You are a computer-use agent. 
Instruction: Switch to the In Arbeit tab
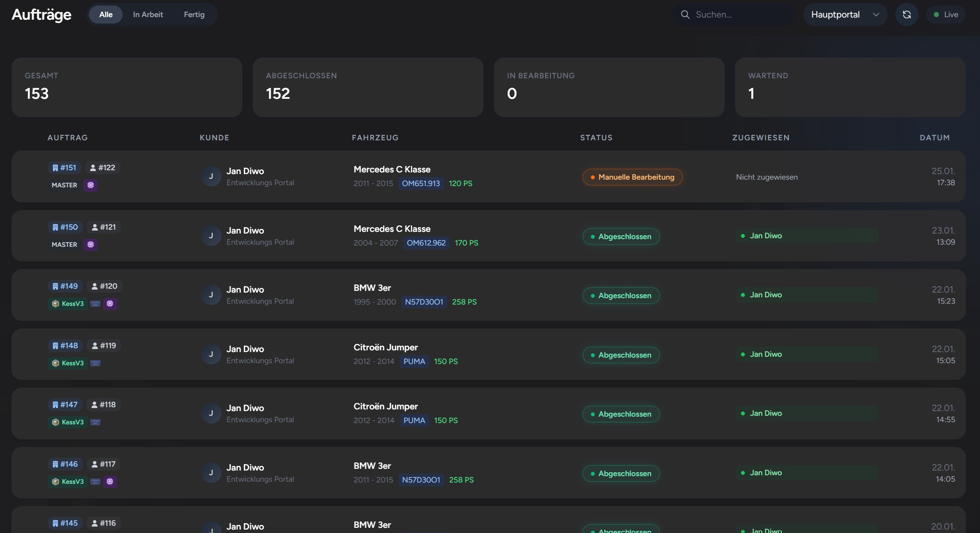pos(148,15)
